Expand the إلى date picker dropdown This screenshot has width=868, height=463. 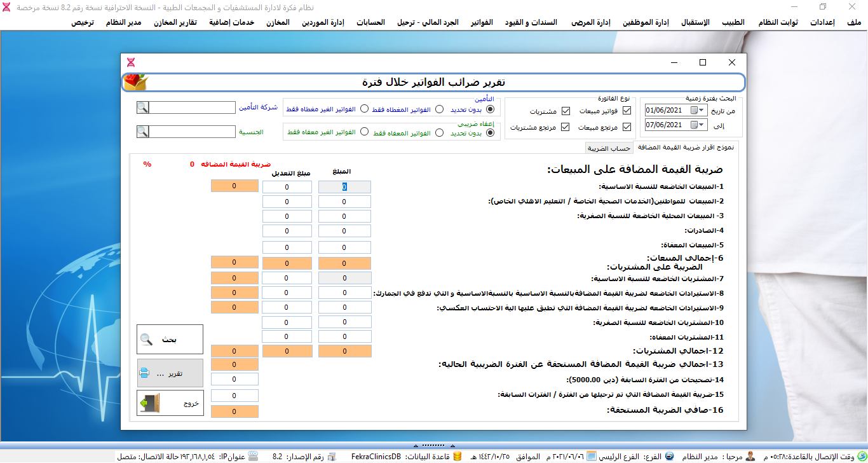coord(702,125)
